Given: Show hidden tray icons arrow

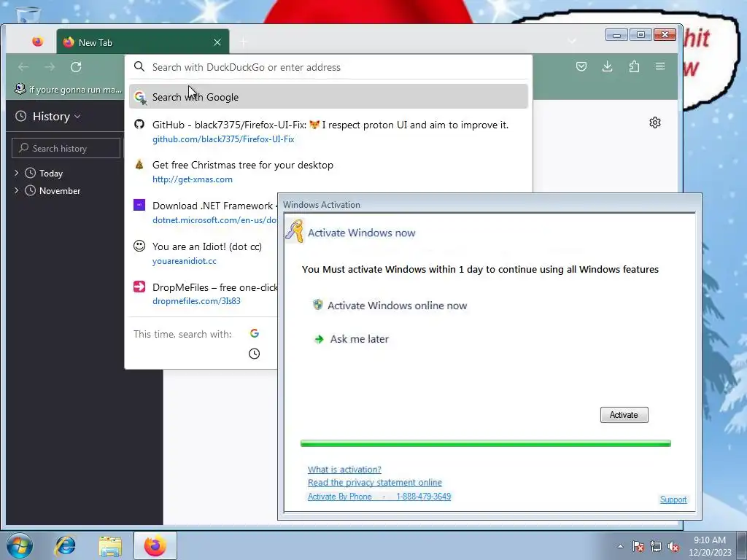Looking at the screenshot, I should point(620,546).
